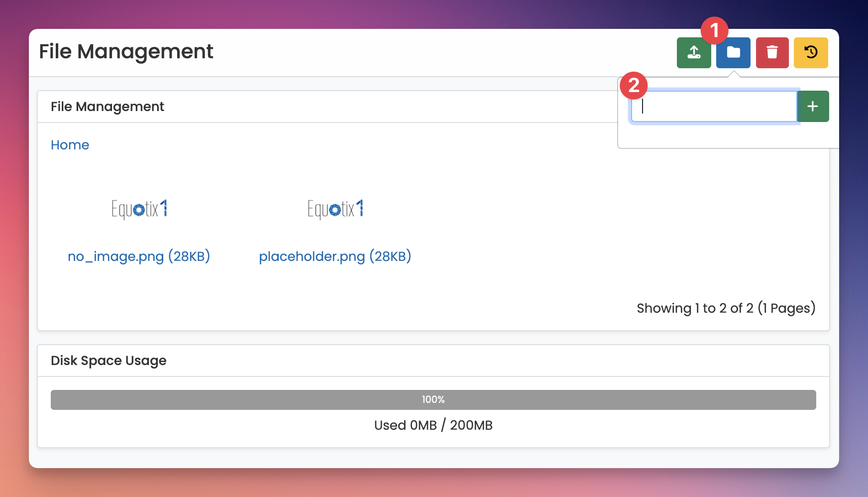Image resolution: width=868 pixels, height=497 pixels.
Task: Click the green upload file button
Action: (693, 52)
